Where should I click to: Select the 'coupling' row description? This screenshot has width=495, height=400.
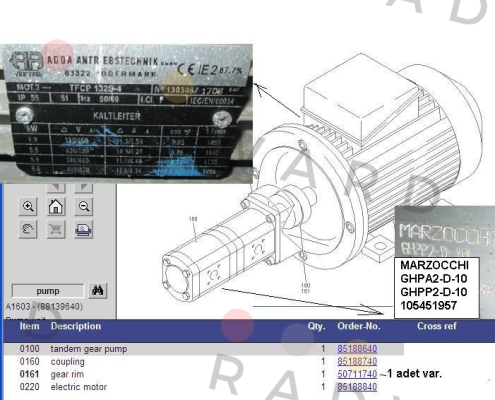tap(68, 362)
